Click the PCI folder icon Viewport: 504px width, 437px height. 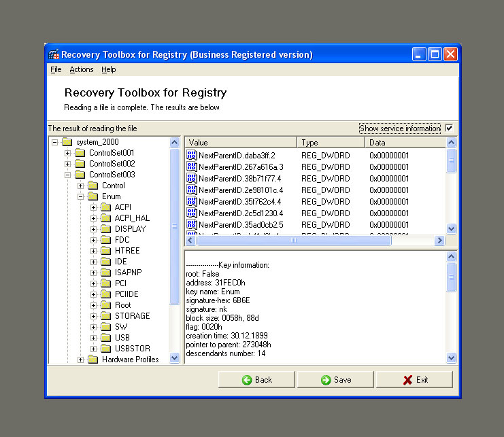click(105, 283)
